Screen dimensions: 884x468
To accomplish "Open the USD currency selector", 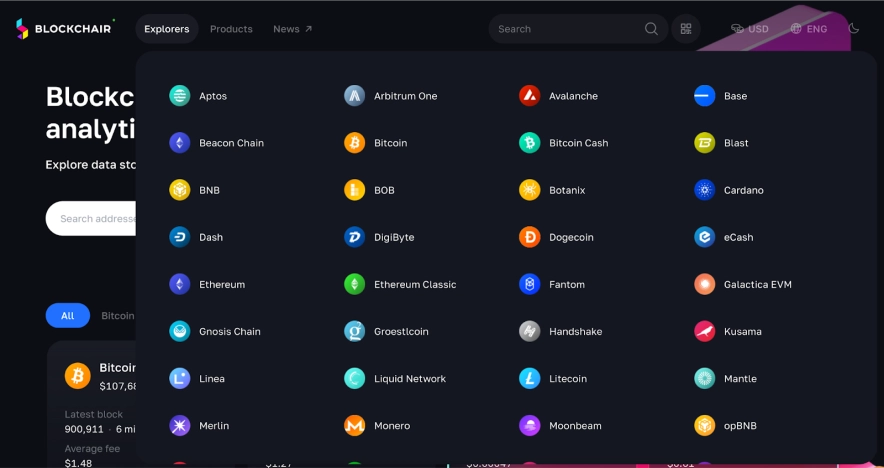I will coord(750,29).
